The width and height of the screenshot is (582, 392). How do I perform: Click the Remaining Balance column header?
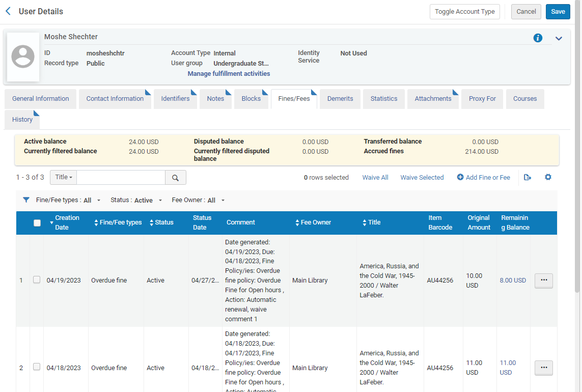(515, 222)
